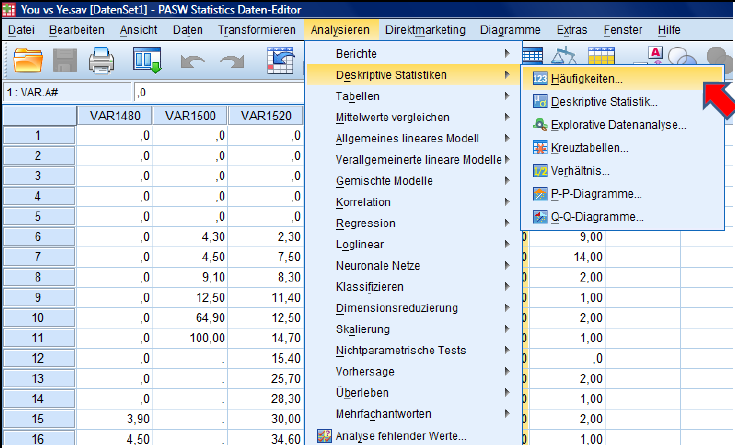Screen dimensions: 735x448
Task: Click the Redo arrow icon
Action: (232, 61)
